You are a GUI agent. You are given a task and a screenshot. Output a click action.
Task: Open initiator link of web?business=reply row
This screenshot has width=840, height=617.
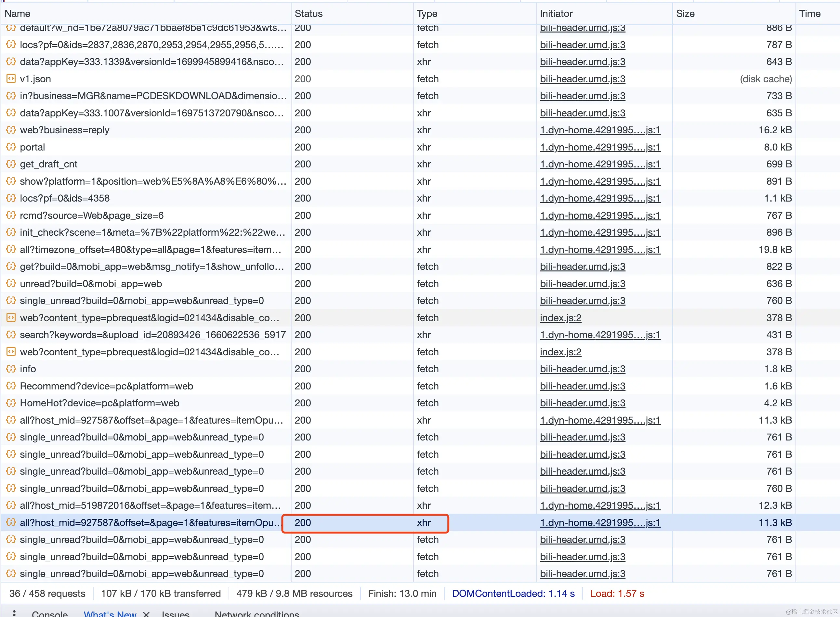point(600,130)
